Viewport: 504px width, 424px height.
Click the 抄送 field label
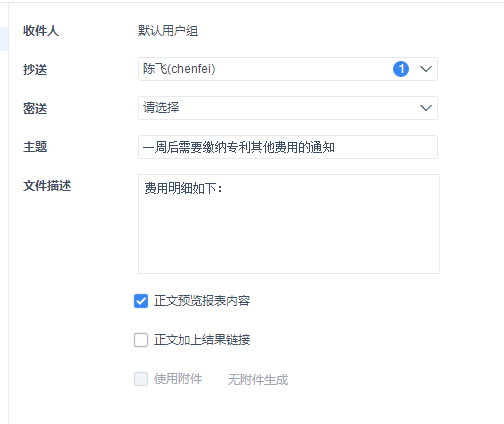[35, 70]
